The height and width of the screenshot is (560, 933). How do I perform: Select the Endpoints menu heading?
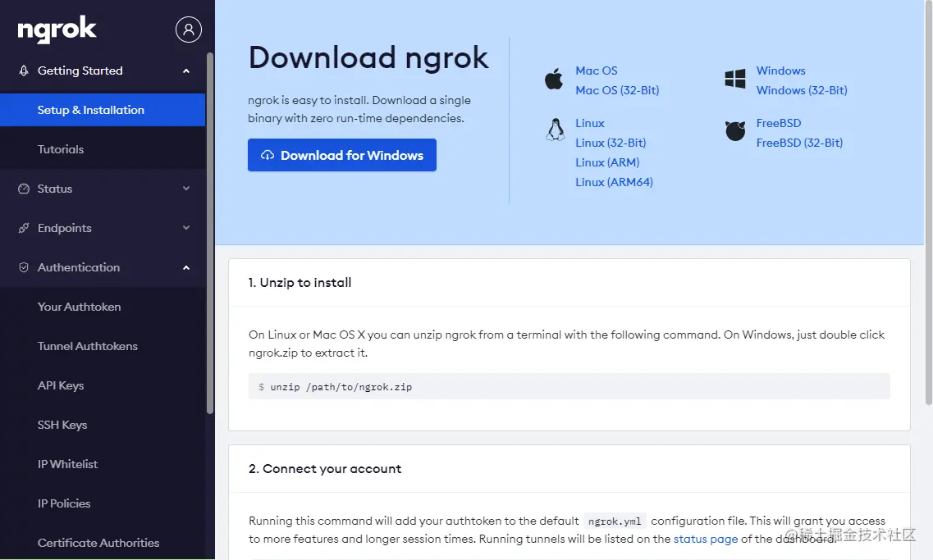64,228
